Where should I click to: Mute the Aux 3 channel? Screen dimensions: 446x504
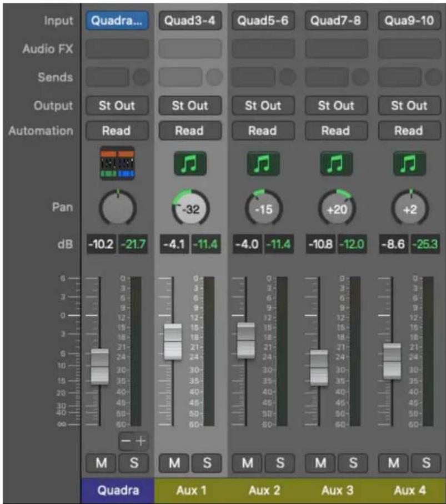(320, 463)
